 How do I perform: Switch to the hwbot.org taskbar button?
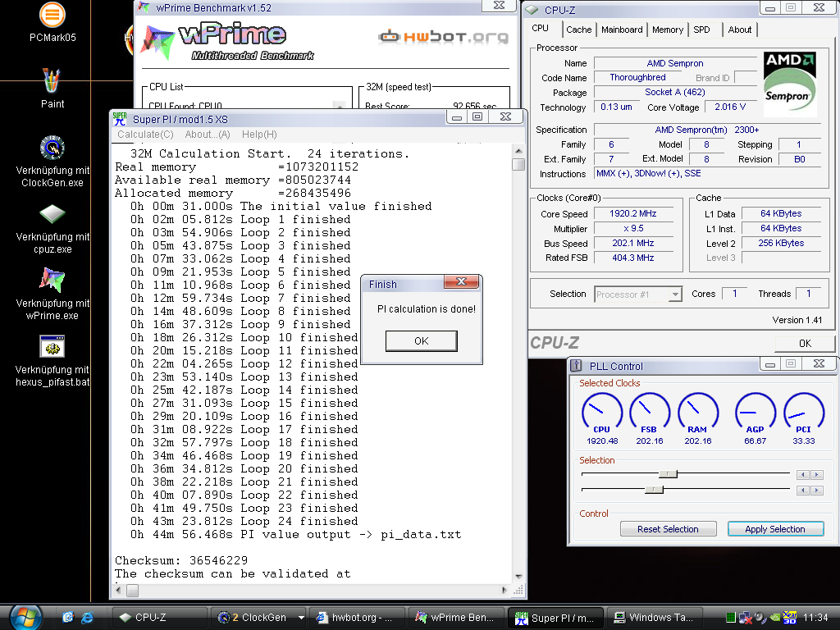coord(357,618)
